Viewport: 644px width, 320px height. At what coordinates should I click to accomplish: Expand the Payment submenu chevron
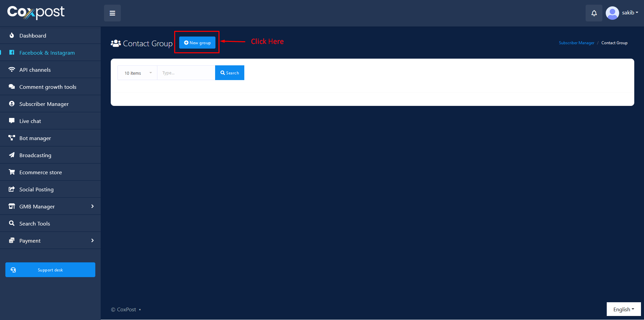click(x=92, y=241)
